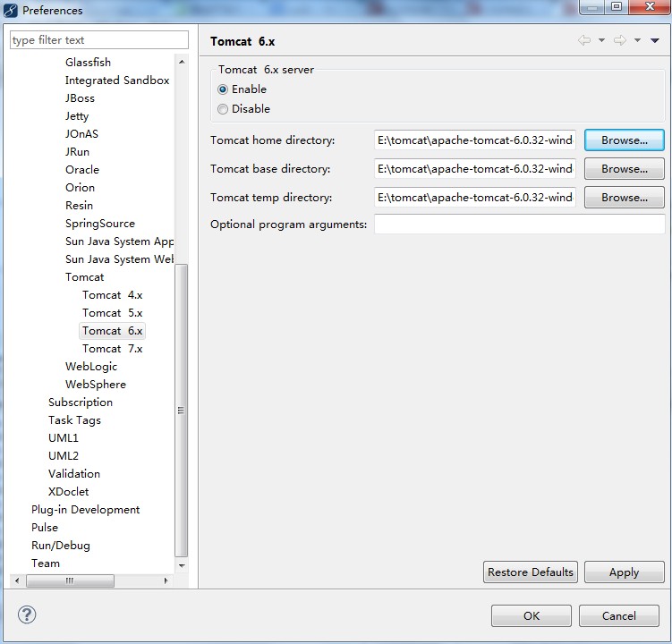Select Subscription in the tree
Image resolution: width=672 pixels, height=644 pixels.
click(x=81, y=402)
